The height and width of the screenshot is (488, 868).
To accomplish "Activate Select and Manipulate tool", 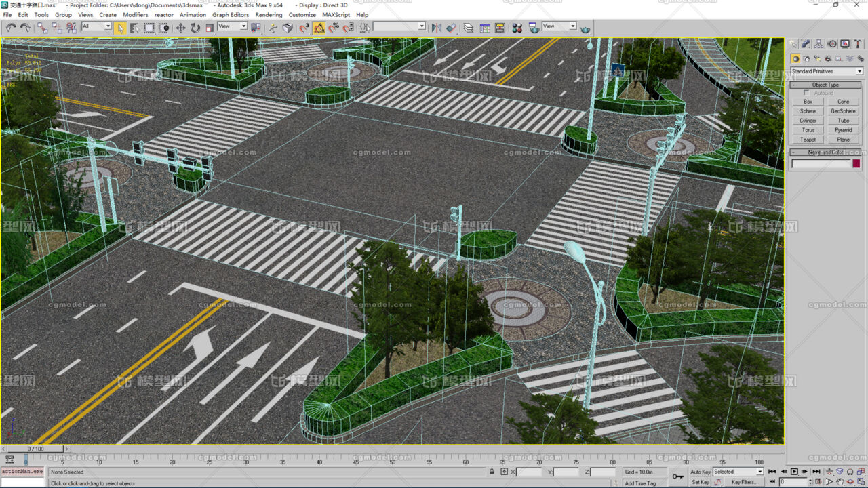I will (273, 28).
